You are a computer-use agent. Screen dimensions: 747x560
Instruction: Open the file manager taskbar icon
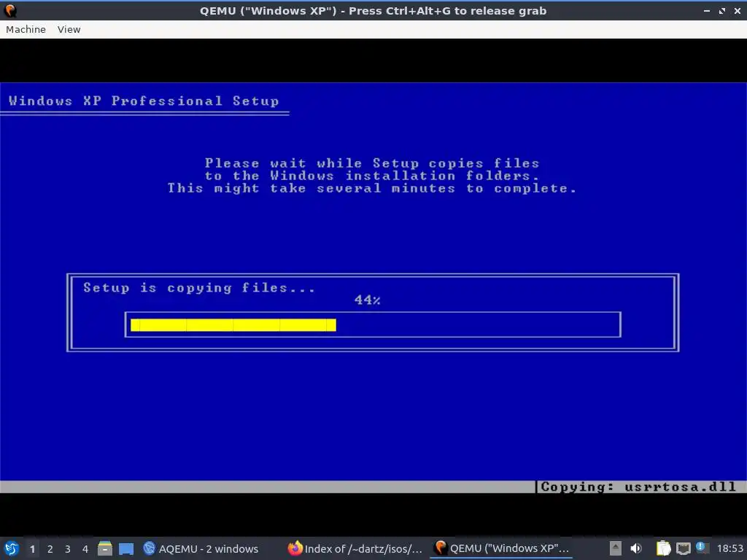pos(105,548)
